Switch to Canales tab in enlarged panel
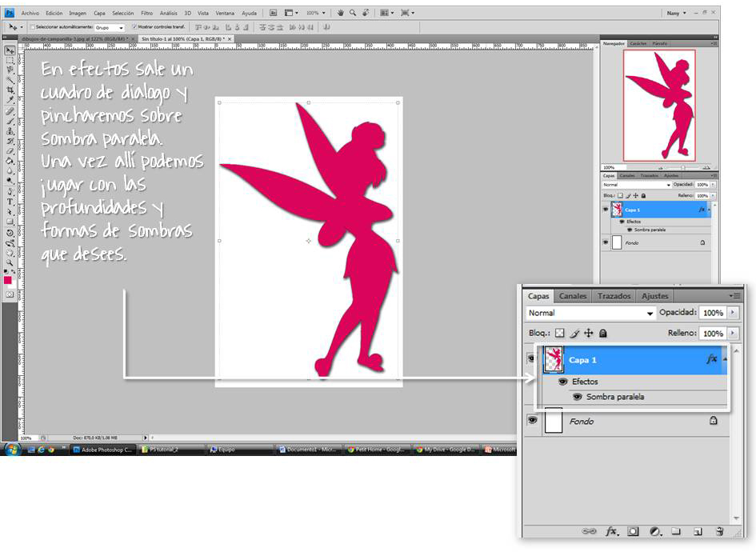The height and width of the screenshot is (552, 756). pyautogui.click(x=573, y=296)
